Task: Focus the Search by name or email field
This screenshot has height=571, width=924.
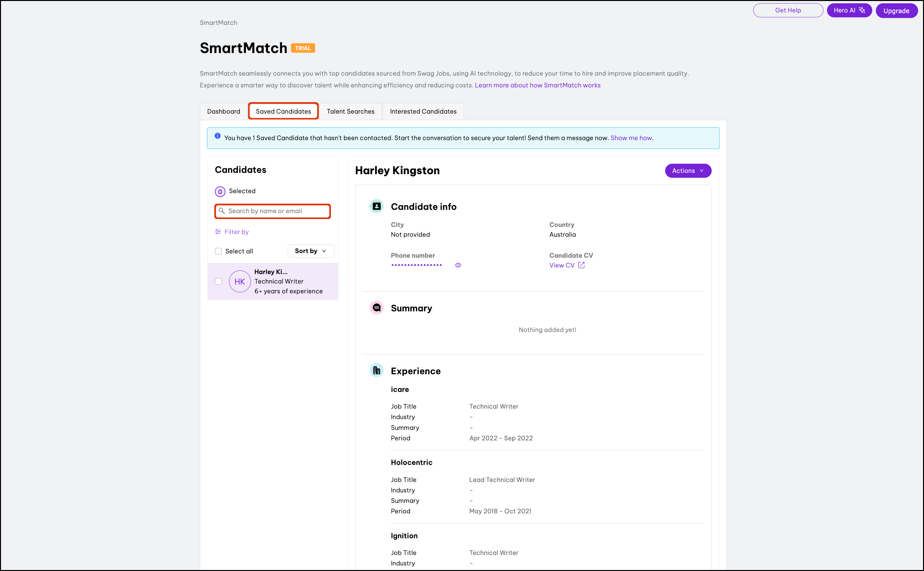Action: pos(276,211)
